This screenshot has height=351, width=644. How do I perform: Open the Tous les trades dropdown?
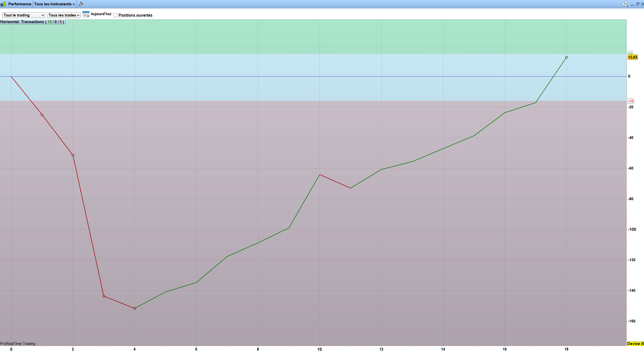coord(64,15)
